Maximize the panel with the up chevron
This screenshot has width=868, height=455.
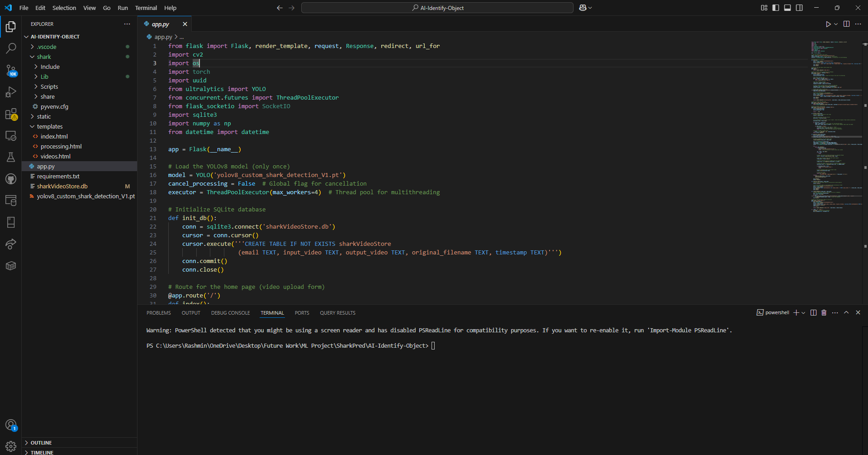click(x=846, y=313)
